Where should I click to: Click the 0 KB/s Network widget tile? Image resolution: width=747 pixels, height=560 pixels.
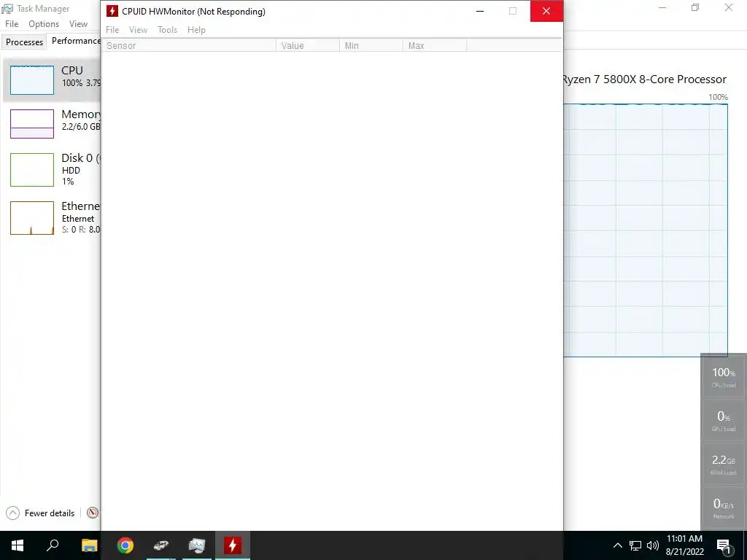coord(723,508)
